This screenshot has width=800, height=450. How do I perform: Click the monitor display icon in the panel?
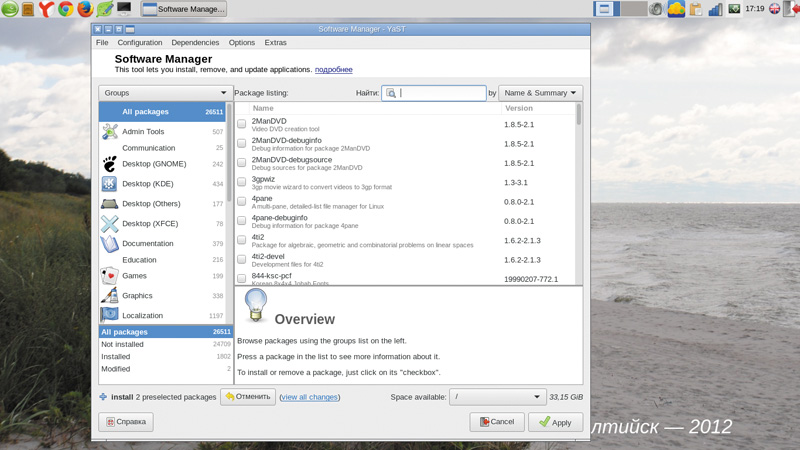[x=123, y=8]
